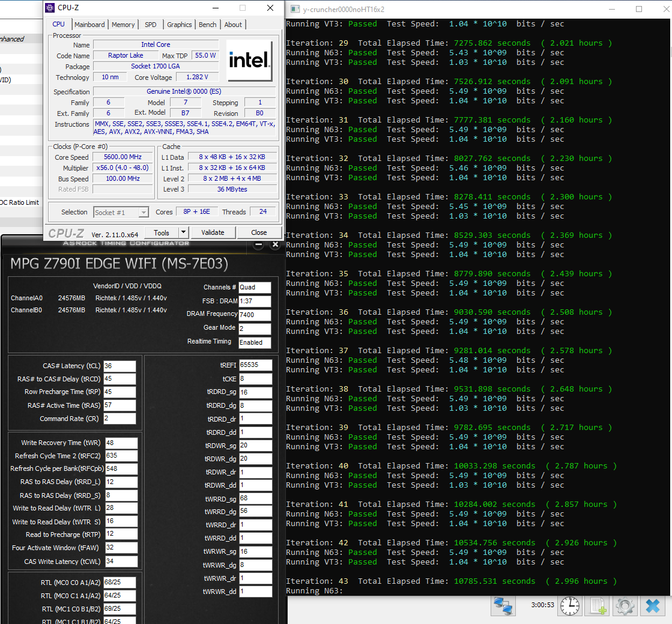Click the y-cruncher window title icon
This screenshot has height=624, width=672.
point(295,9)
